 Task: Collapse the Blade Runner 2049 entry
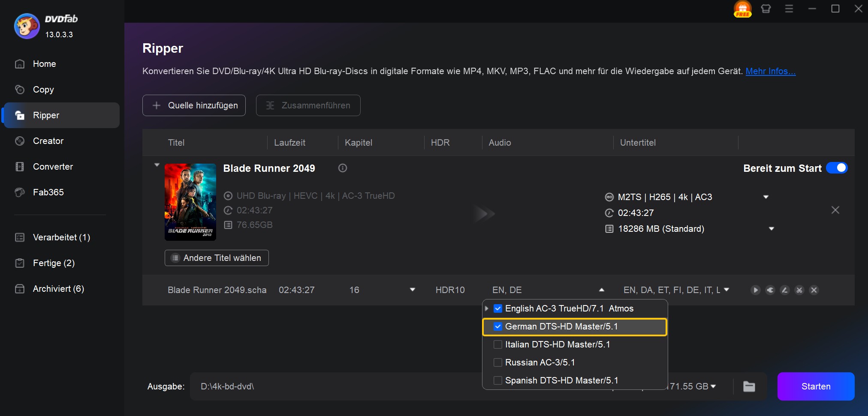pos(157,165)
